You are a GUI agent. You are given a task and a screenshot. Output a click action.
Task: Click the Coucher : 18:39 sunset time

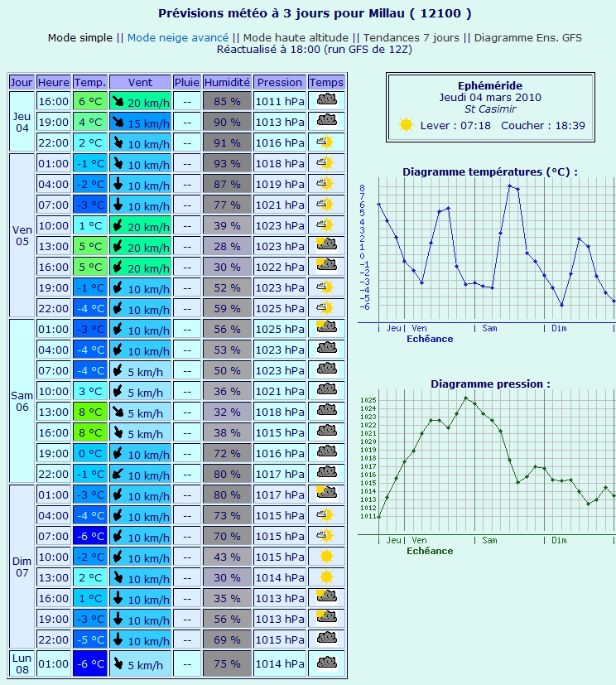point(542,125)
